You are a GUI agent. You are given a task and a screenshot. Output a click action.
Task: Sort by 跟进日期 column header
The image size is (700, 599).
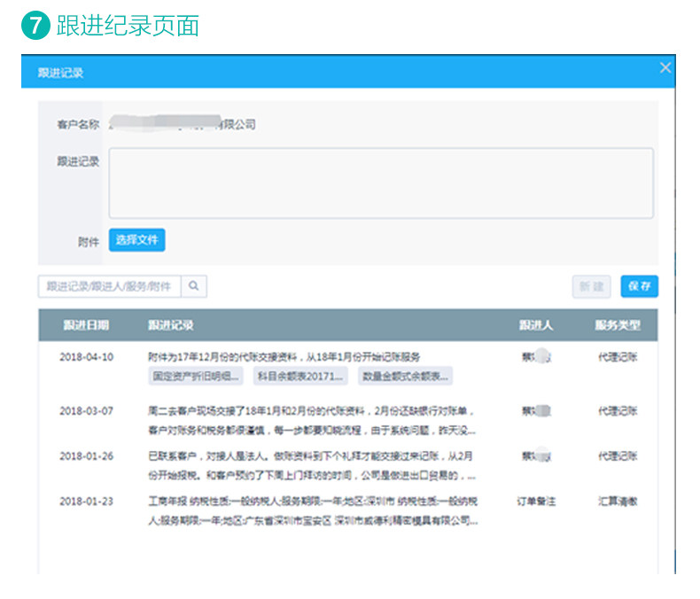pyautogui.click(x=86, y=325)
